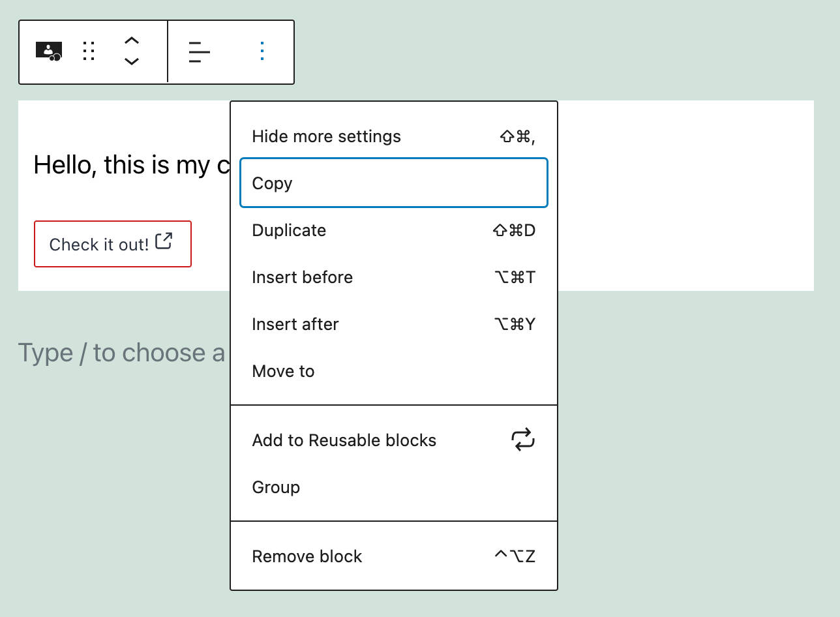Click the block type icon in toolbar
The width and height of the screenshot is (840, 617).
click(x=49, y=51)
